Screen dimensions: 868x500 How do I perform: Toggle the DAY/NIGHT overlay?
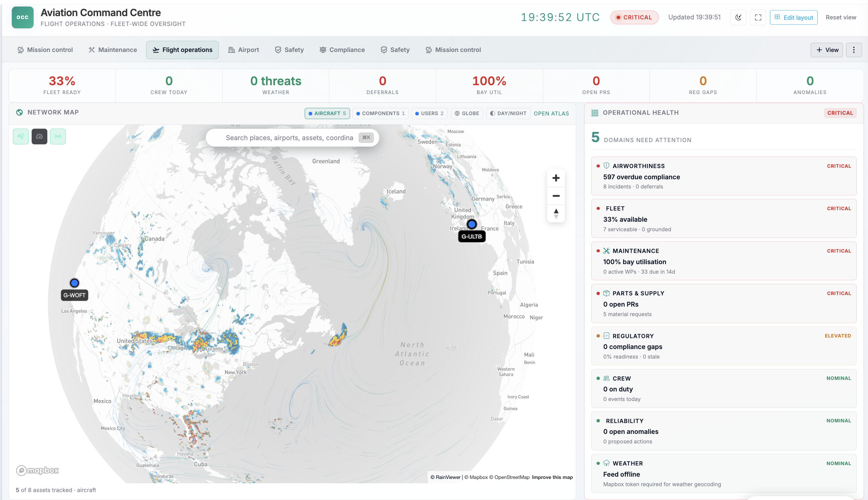point(508,113)
